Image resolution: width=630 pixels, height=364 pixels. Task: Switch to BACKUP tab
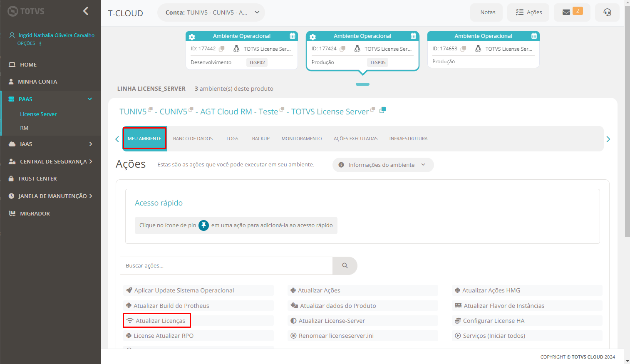[261, 139]
